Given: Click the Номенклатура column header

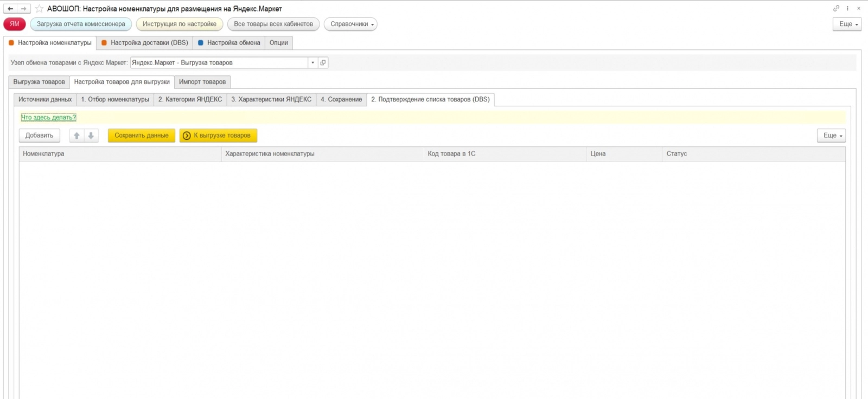Looking at the screenshot, I should (x=120, y=154).
